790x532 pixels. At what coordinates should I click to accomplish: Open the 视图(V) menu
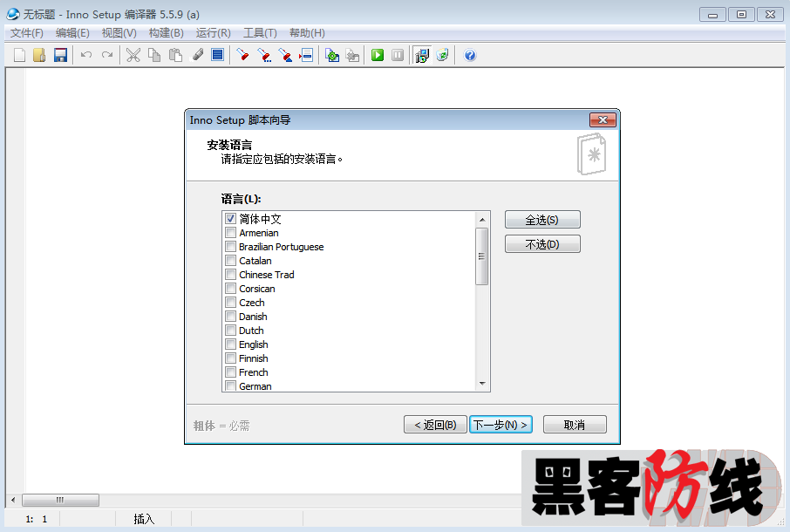[119, 33]
